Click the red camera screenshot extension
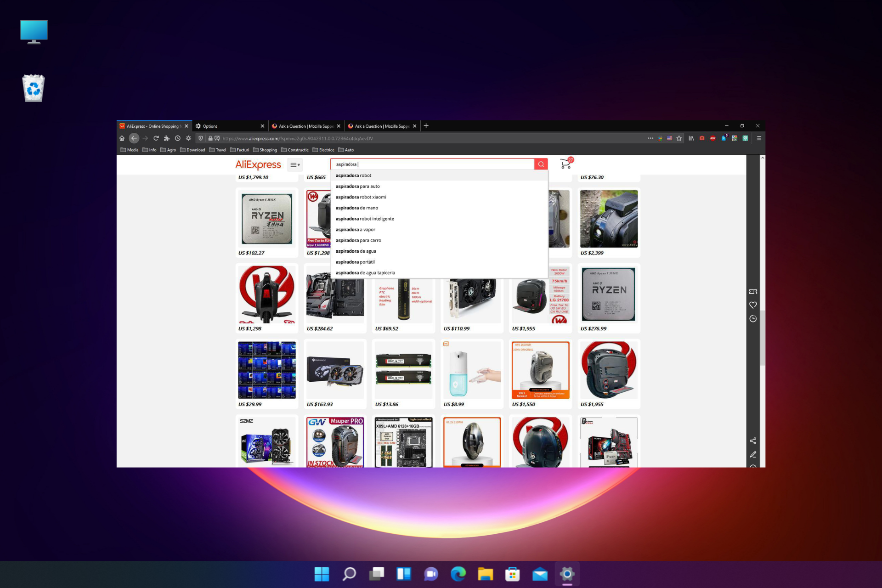The image size is (882, 588). [x=702, y=138]
